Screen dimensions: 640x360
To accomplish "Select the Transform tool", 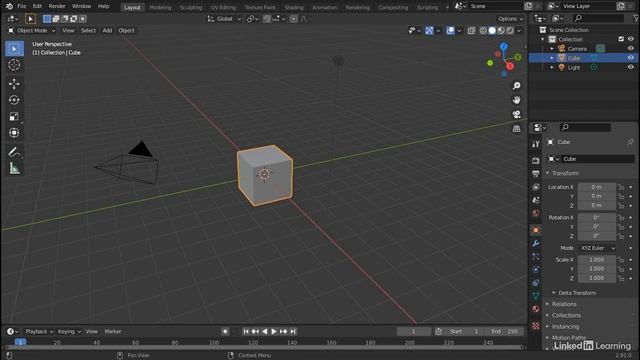I will pos(14,133).
